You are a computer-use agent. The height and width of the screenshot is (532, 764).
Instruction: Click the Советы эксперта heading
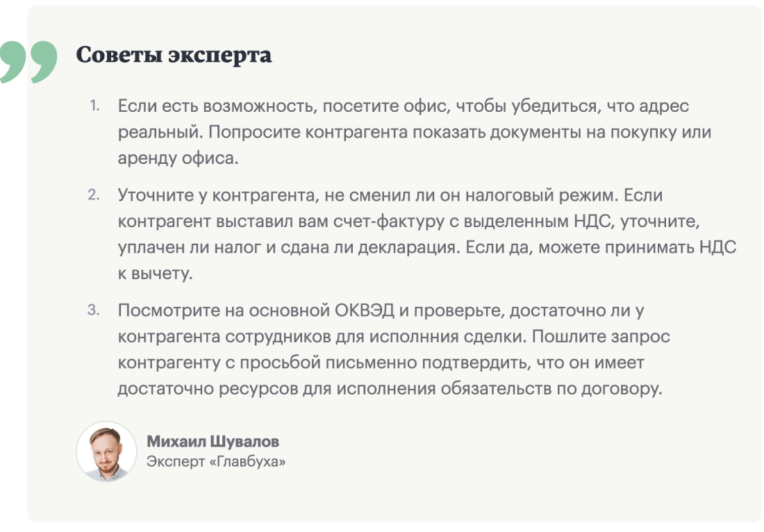click(174, 55)
